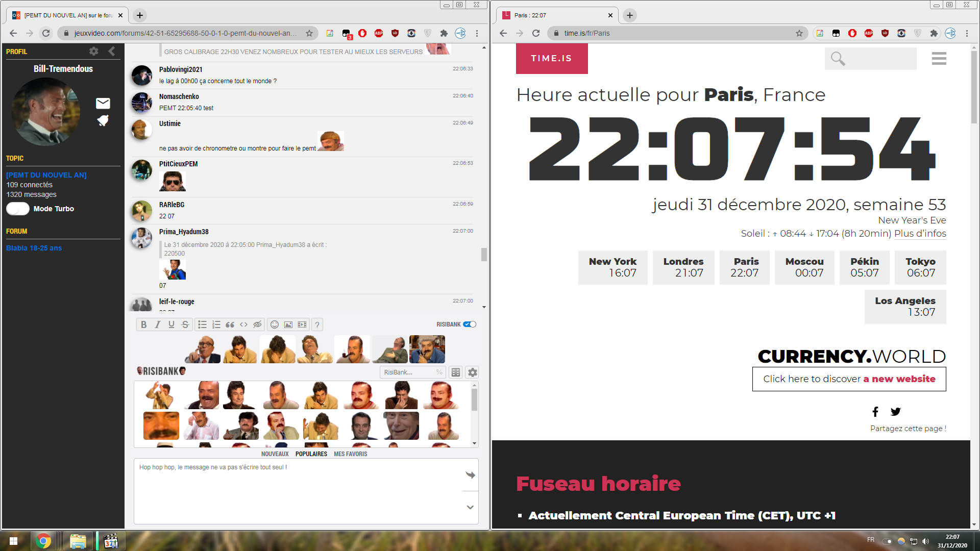Toggle bold formatting in message editor

click(143, 324)
